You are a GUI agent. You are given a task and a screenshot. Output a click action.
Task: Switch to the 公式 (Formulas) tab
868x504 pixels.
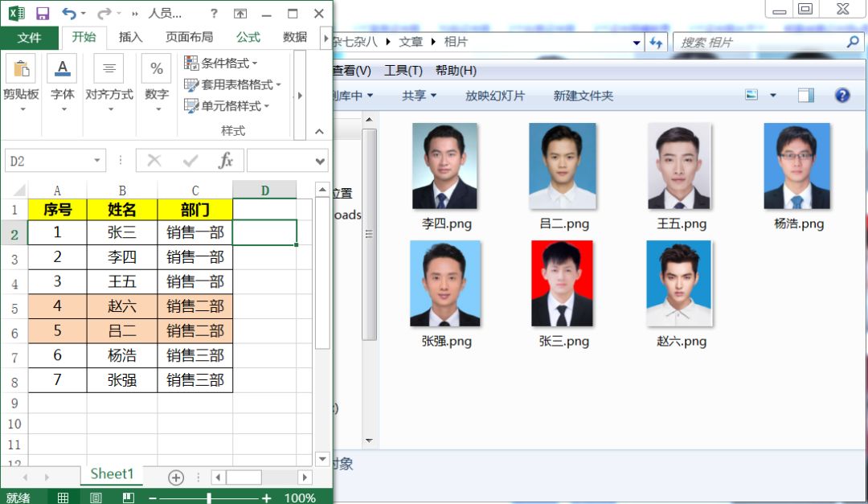point(248,37)
